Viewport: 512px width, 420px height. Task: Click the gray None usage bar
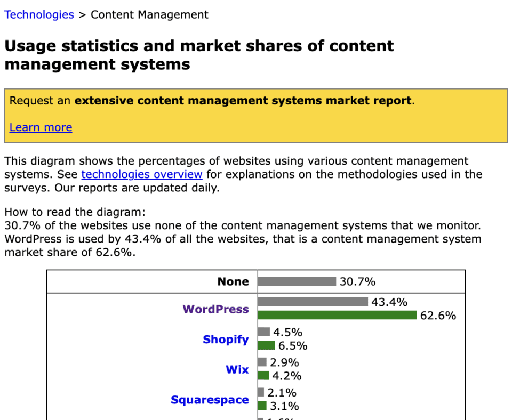pyautogui.click(x=297, y=281)
